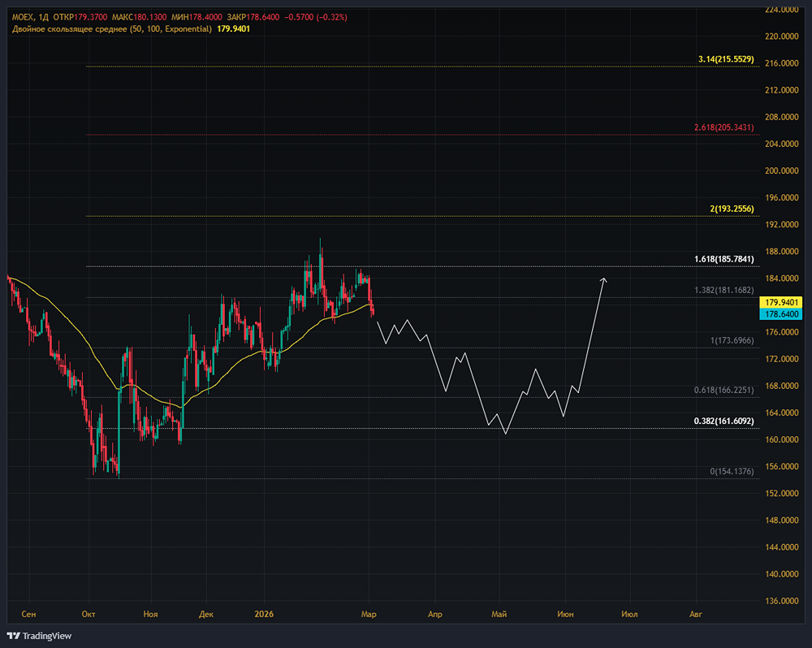
Task: Click the Мар time axis label
Action: (369, 615)
